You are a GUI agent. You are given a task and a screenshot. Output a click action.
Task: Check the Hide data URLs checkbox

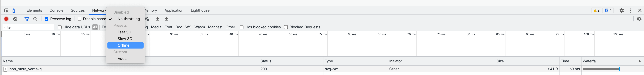(60, 27)
